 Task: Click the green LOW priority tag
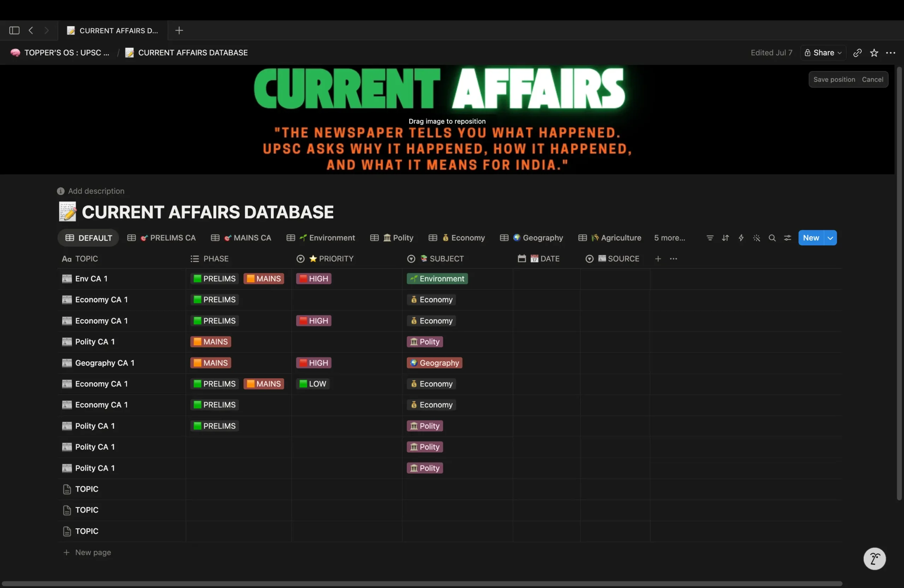[x=313, y=384]
